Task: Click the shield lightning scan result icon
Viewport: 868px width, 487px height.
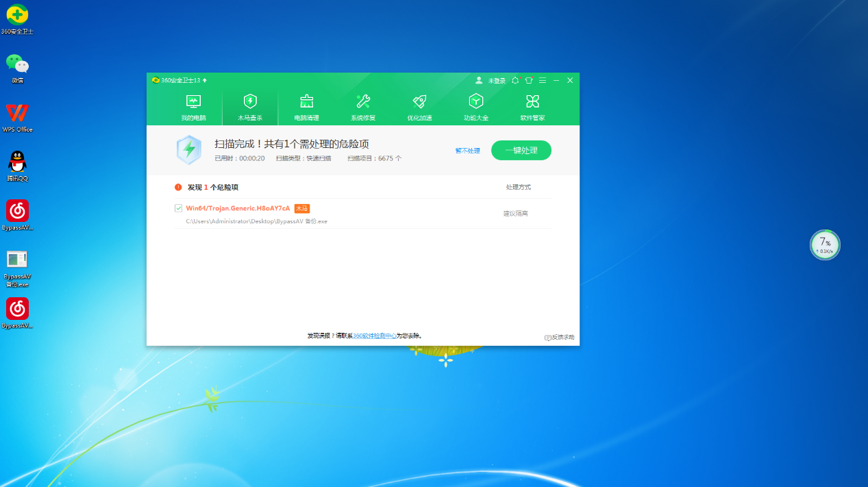Action: 188,150
